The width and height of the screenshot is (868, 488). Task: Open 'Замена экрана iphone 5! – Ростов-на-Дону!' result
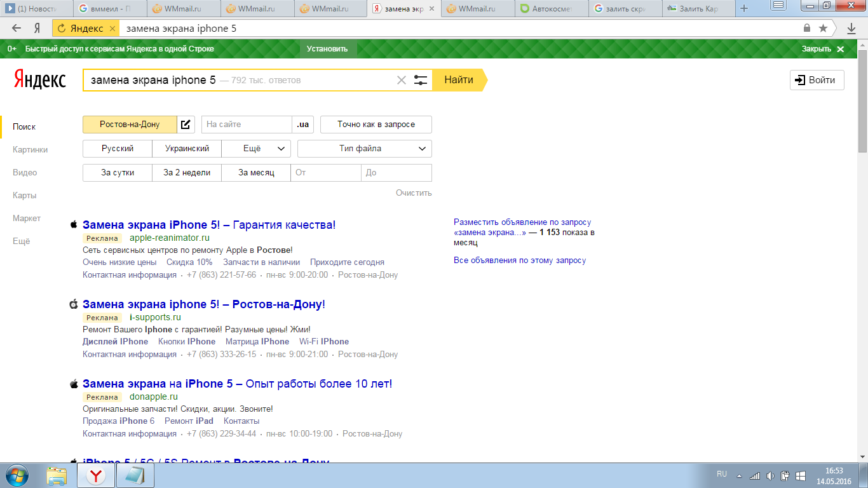click(204, 304)
